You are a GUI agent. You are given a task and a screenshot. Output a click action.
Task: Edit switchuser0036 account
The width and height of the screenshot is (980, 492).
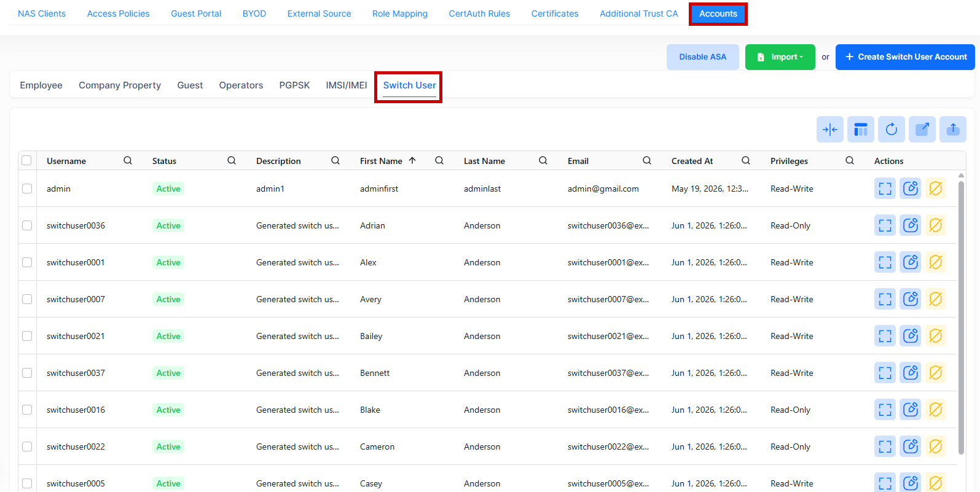pos(910,225)
